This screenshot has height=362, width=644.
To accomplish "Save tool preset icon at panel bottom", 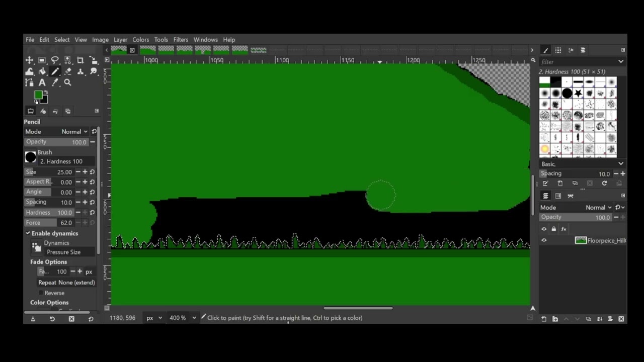I will (33, 319).
